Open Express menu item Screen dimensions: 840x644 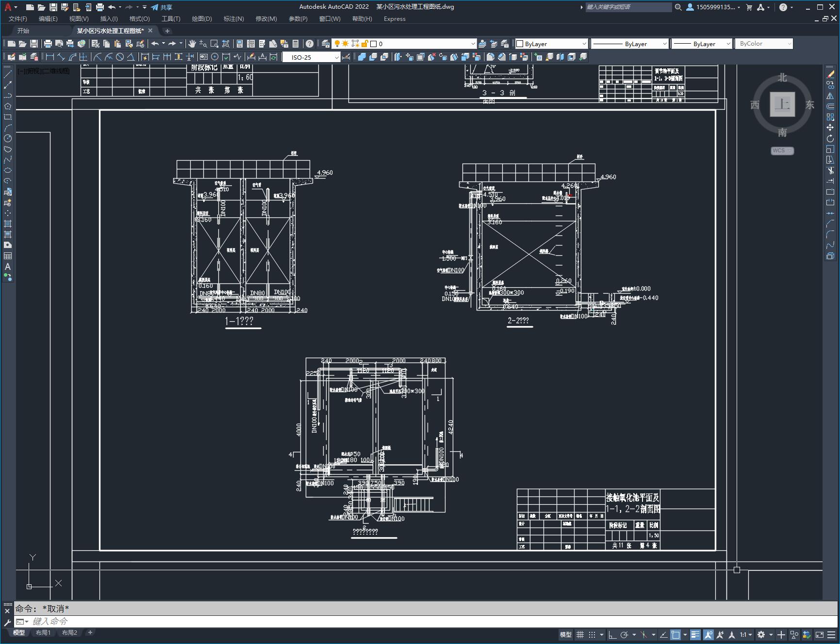395,19
